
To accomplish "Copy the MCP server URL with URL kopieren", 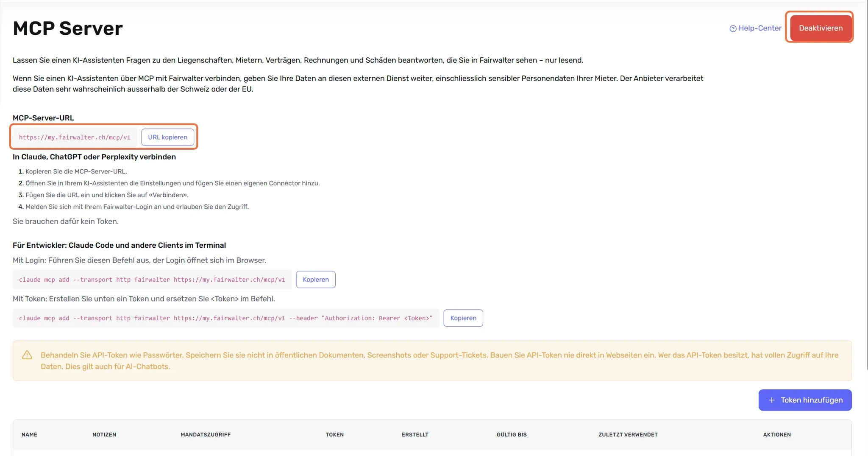I will coord(167,137).
